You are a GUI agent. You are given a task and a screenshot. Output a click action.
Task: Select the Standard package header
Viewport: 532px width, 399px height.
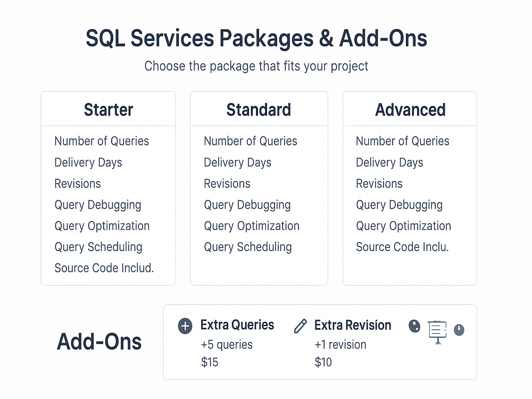point(259,110)
